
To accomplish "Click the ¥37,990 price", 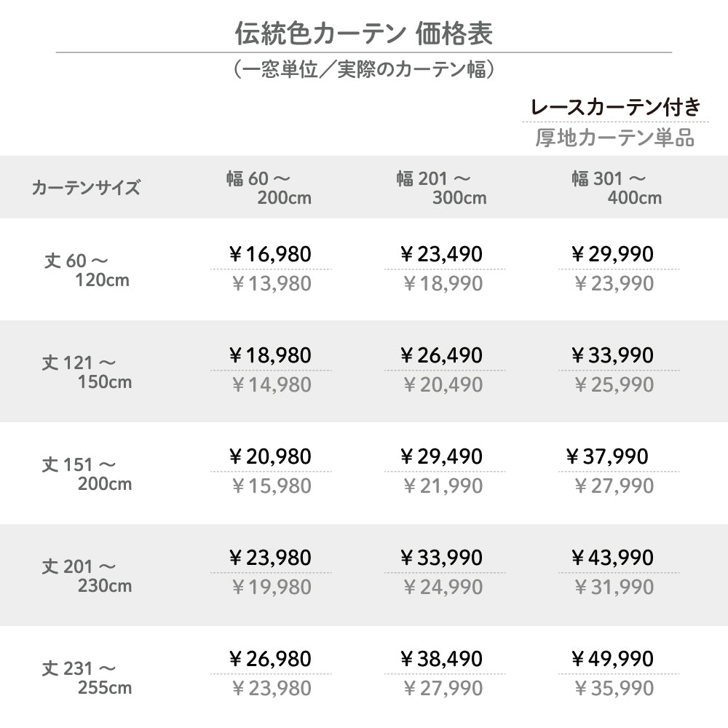I will click(607, 456).
